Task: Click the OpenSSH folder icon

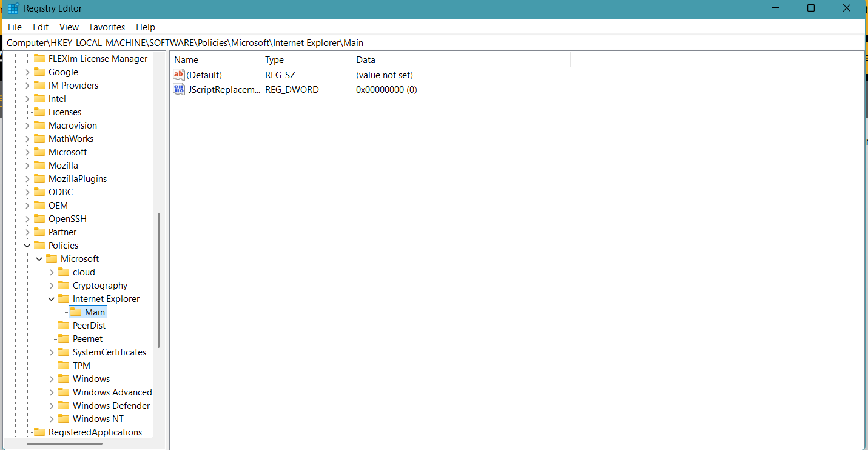Action: (39, 219)
